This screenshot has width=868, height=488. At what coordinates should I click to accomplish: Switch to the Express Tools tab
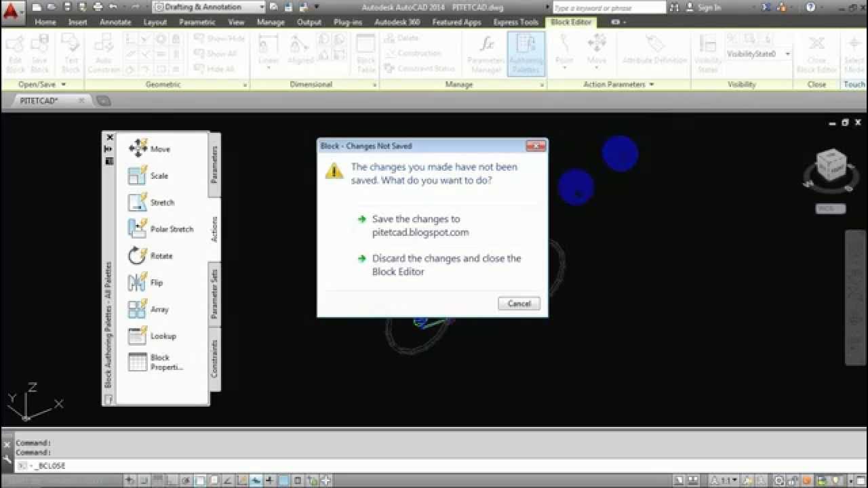click(515, 22)
